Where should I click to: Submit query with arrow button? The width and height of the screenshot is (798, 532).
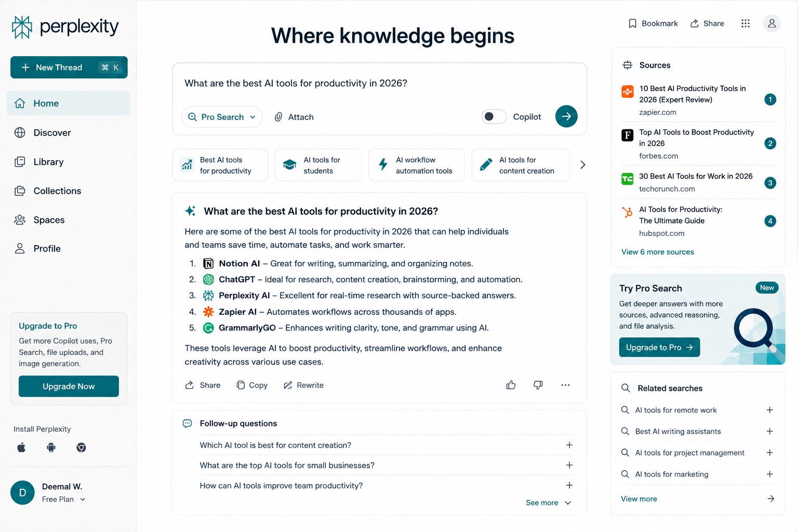point(566,116)
